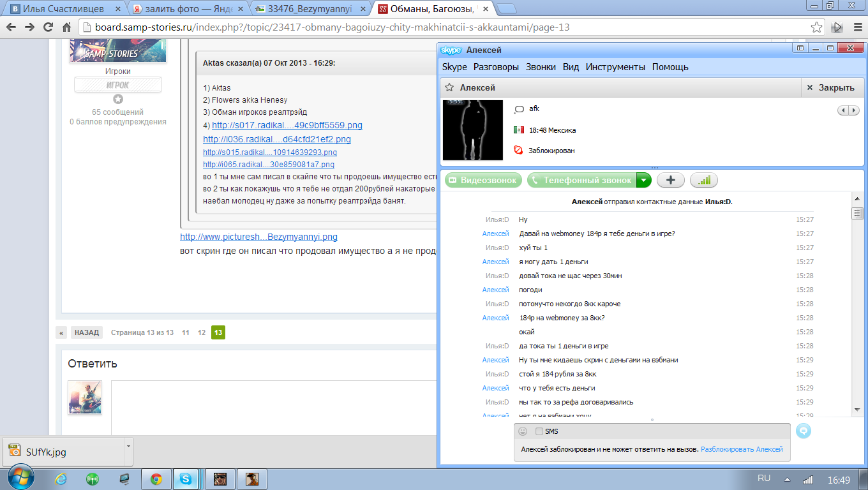This screenshot has width=868, height=490.
Task: Open the picturesh Bezymyannyi.png link
Action: [258, 237]
